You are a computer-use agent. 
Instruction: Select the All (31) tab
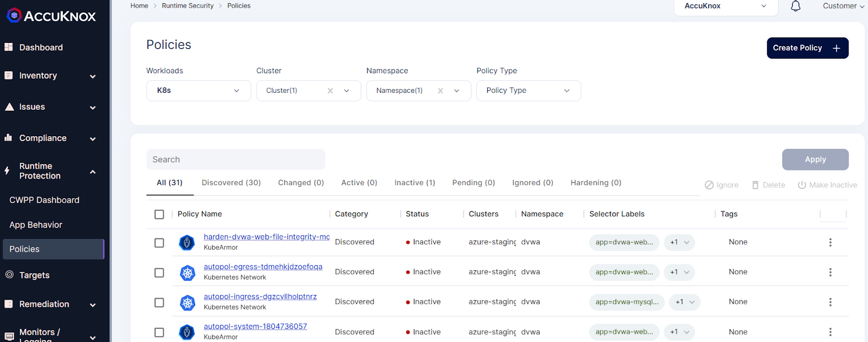click(x=170, y=183)
